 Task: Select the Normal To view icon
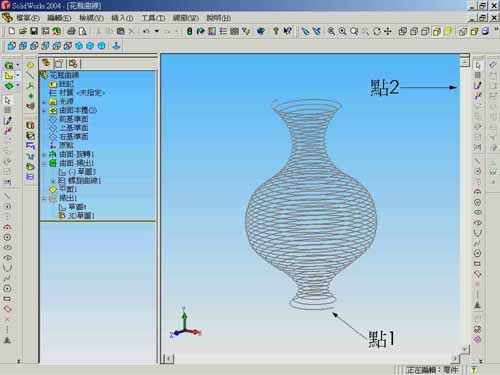coord(116,46)
